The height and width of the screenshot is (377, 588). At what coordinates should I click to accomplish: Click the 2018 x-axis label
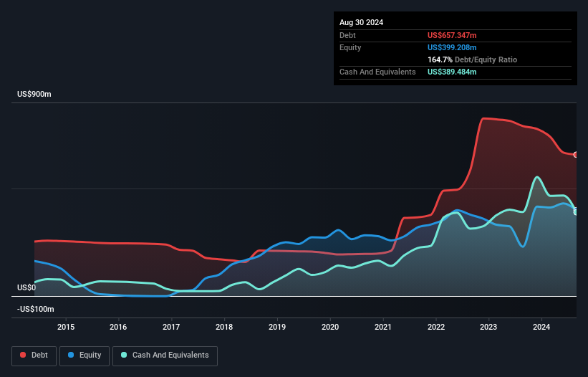click(x=224, y=327)
